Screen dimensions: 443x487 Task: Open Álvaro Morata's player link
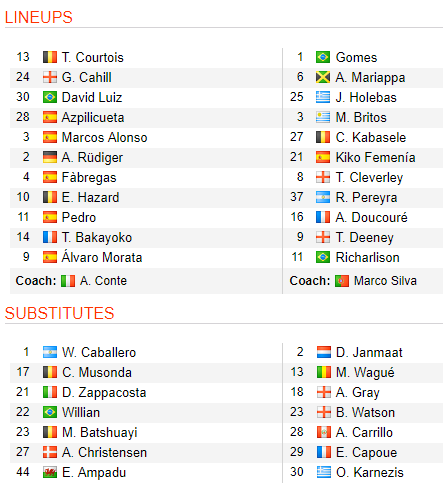point(102,257)
